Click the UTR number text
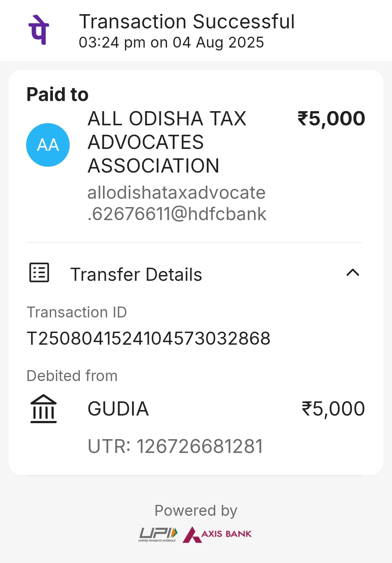 point(175,446)
